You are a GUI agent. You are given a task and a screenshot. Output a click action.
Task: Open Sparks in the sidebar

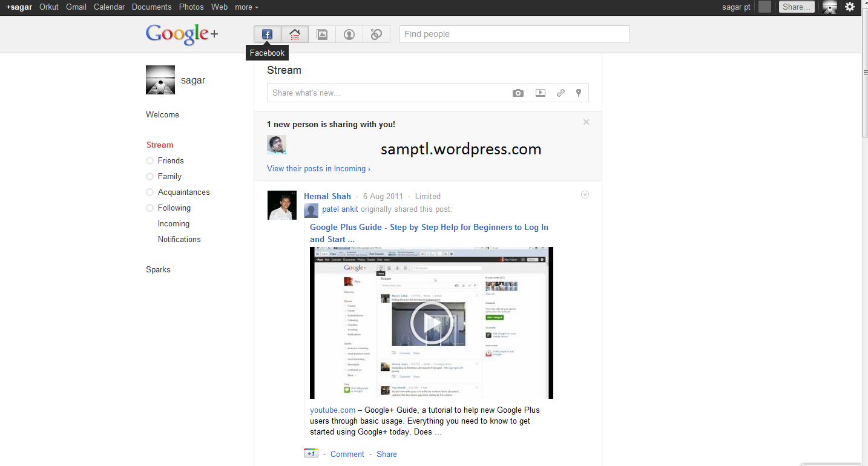point(158,269)
